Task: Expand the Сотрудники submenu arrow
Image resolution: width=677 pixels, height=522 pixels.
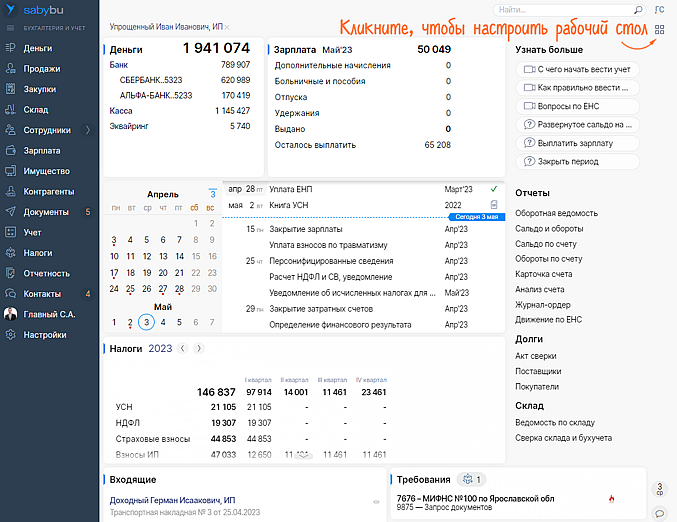Action: click(x=88, y=130)
